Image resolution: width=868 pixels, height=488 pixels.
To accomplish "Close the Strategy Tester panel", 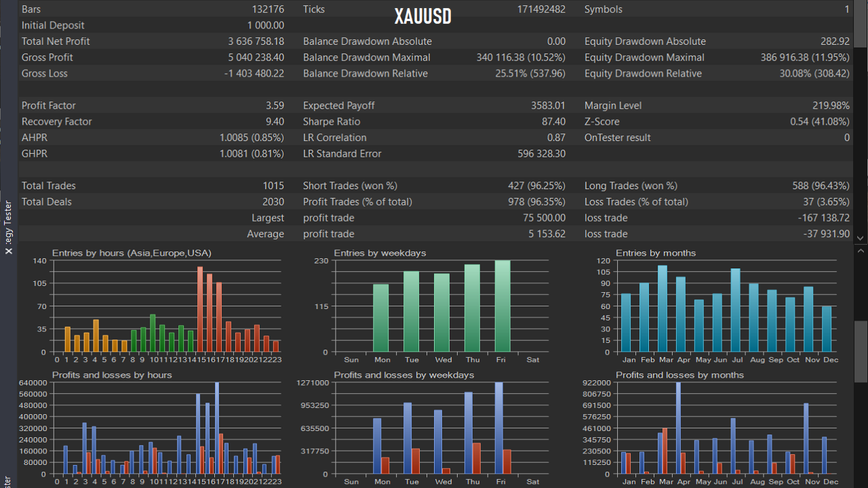I will 9,251.
